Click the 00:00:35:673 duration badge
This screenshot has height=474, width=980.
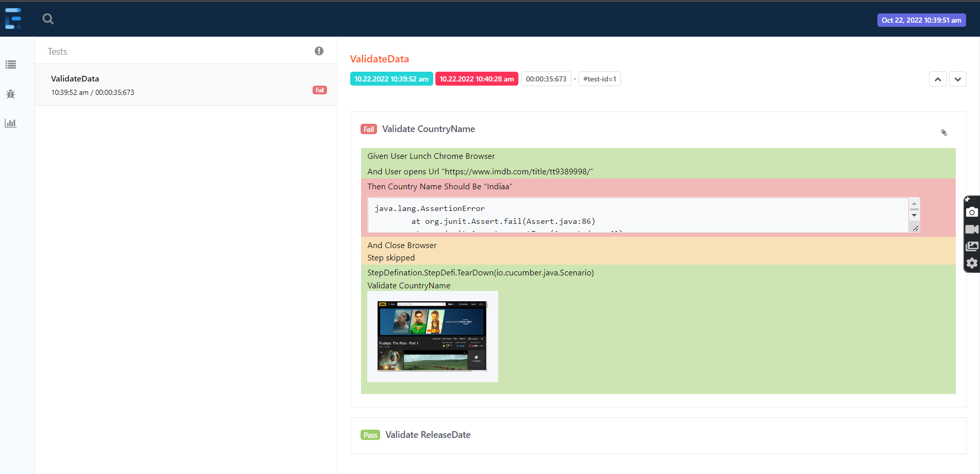pos(546,79)
